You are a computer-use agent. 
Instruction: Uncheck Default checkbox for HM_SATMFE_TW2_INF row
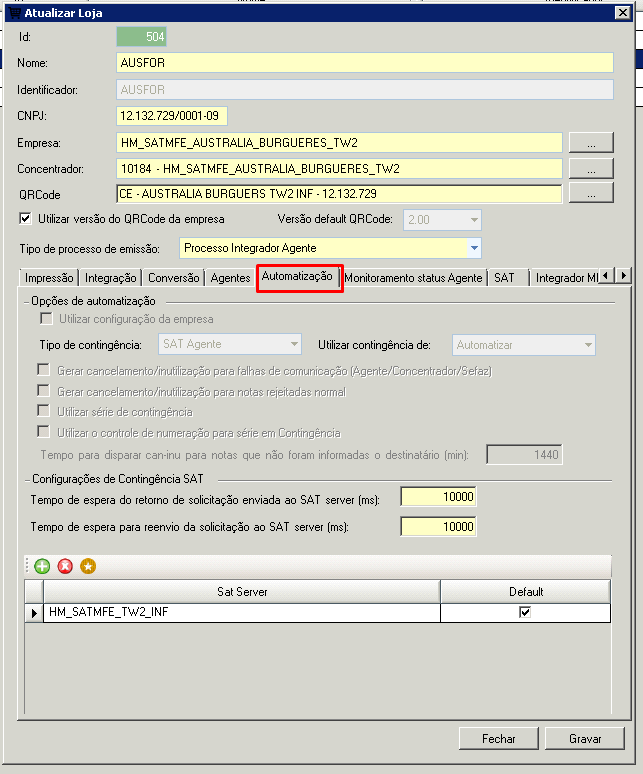pos(525,612)
